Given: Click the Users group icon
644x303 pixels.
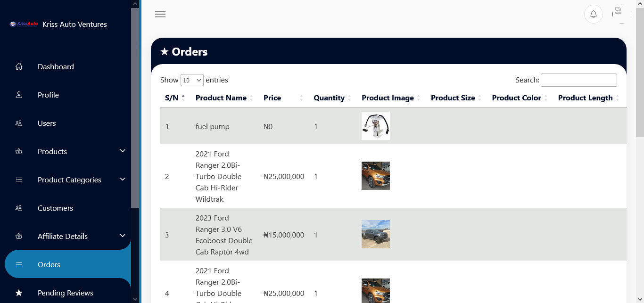Looking at the screenshot, I should point(19,123).
